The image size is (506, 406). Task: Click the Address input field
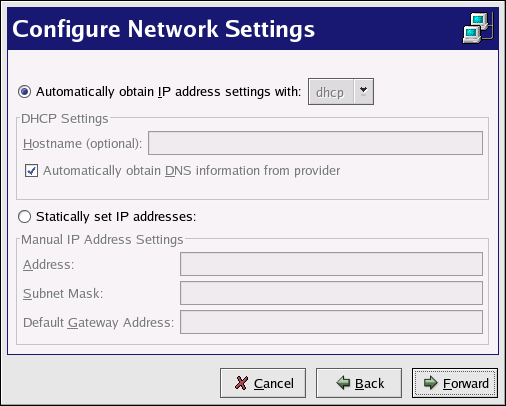[x=331, y=264]
